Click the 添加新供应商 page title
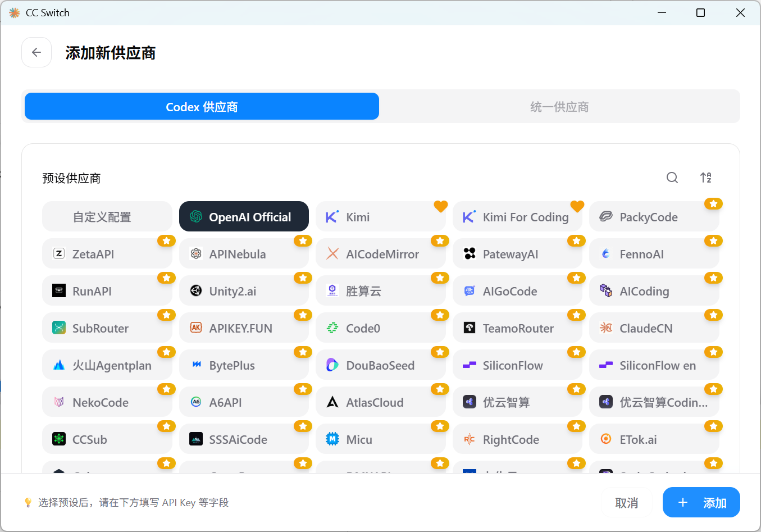This screenshot has width=761, height=532. 110,53
